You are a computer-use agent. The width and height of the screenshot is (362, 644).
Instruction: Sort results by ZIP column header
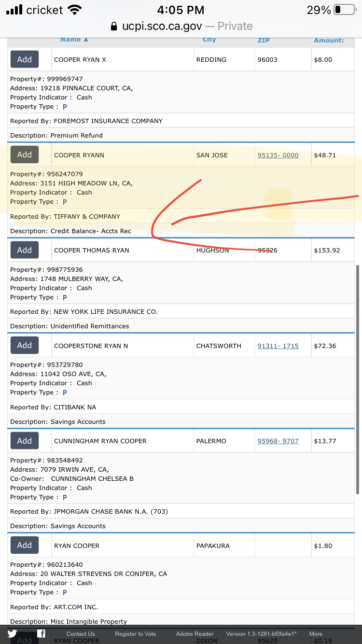pyautogui.click(x=264, y=41)
